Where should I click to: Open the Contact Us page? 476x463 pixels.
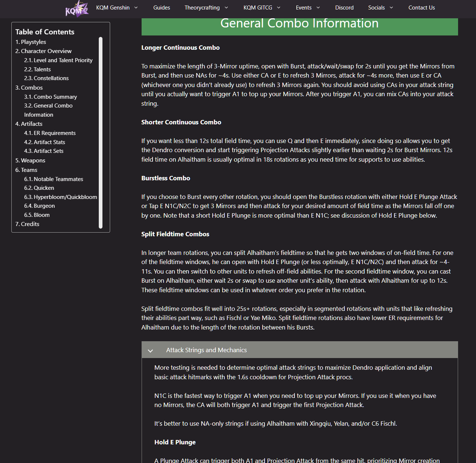(x=422, y=8)
